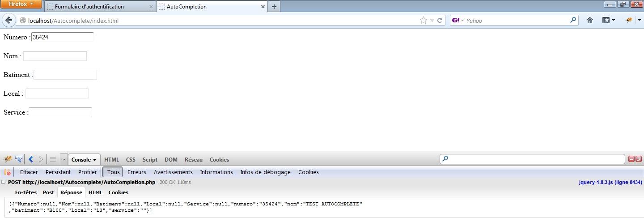
Task: Open the Yahoo search engine selector
Action: (458, 20)
